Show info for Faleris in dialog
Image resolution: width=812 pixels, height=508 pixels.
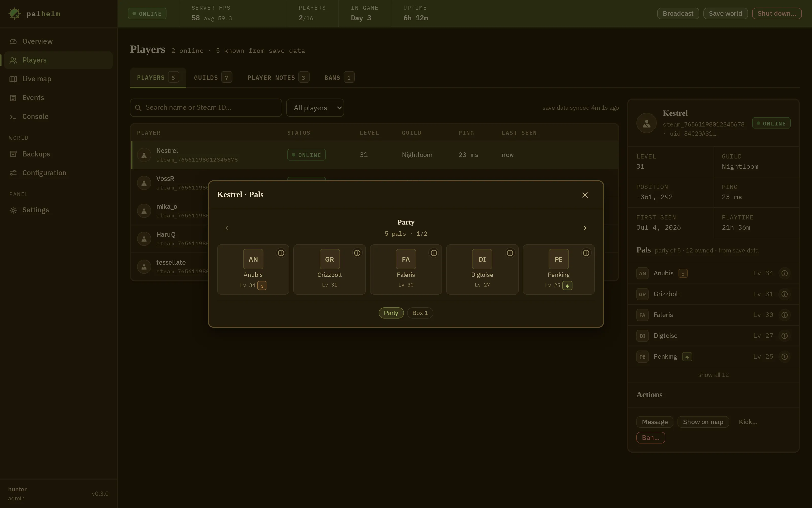click(x=434, y=253)
